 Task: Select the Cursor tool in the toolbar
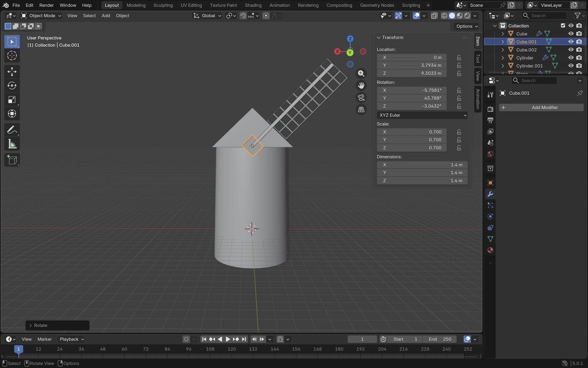[12, 55]
